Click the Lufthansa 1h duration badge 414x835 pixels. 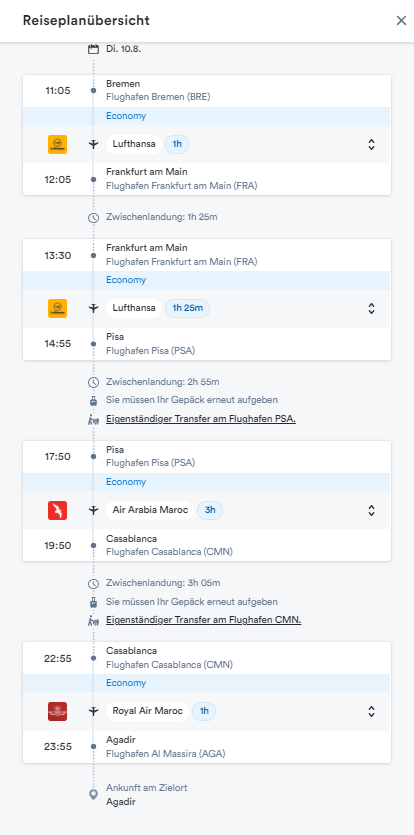[177, 144]
